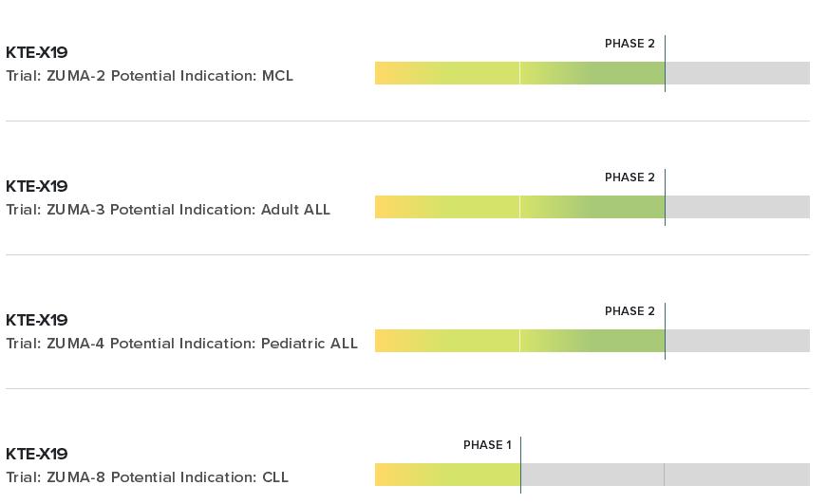Open the KTE-X19 heading above ZUMA-3 trial
The height and width of the screenshot is (504, 827).
(x=37, y=186)
